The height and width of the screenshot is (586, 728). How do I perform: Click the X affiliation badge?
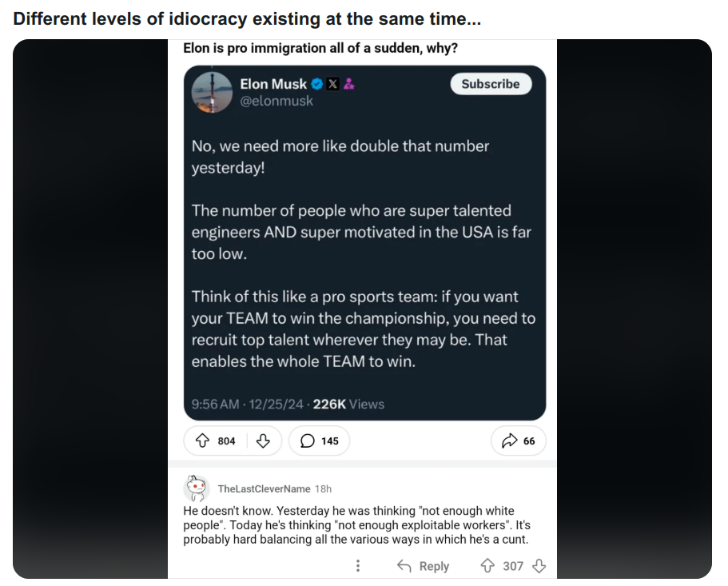pyautogui.click(x=332, y=84)
